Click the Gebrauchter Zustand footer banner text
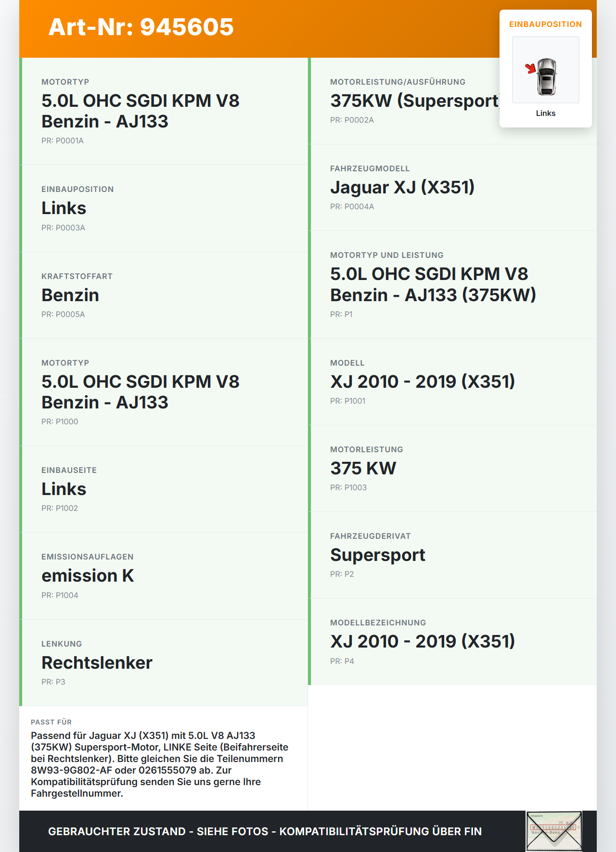This screenshot has width=616, height=852. tap(265, 831)
